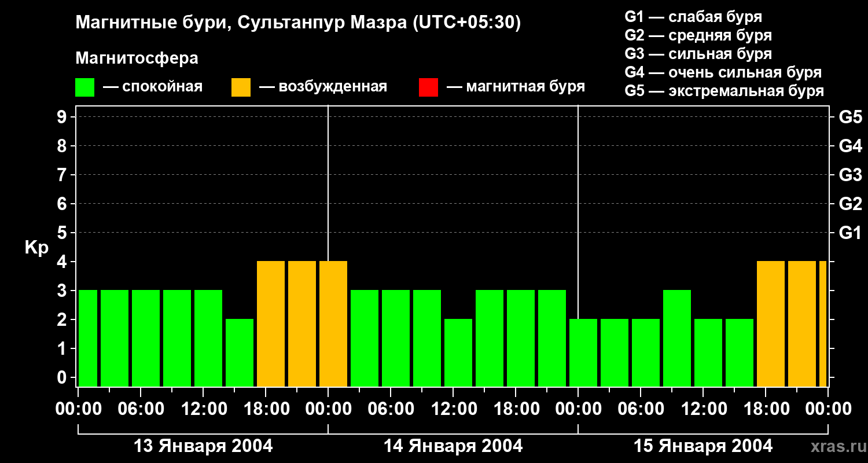
Task: Select the 'G5 — экстремальная буря' legend line
Action: click(x=724, y=91)
